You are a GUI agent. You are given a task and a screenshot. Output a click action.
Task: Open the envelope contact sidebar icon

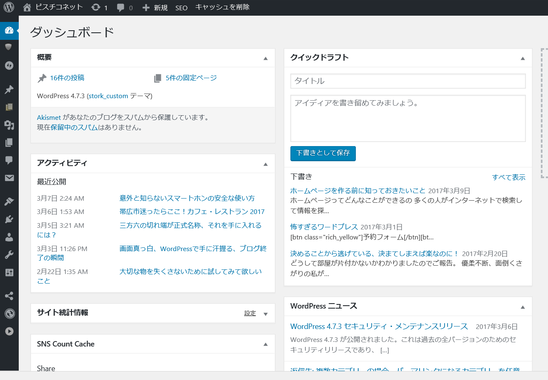9,178
